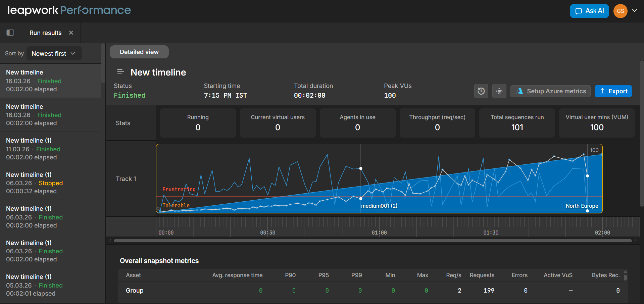Image resolution: width=644 pixels, height=304 pixels.
Task: Export the run results
Action: (x=613, y=91)
